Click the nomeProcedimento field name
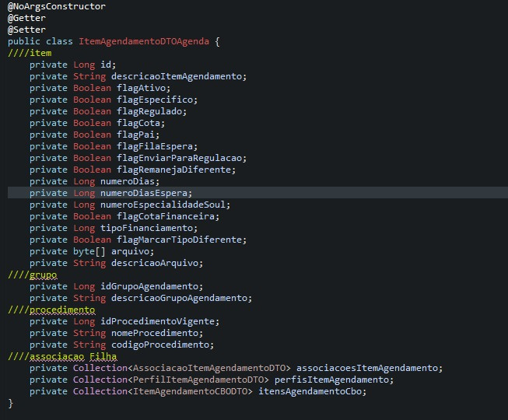The height and width of the screenshot is (420, 508). tap(155, 333)
